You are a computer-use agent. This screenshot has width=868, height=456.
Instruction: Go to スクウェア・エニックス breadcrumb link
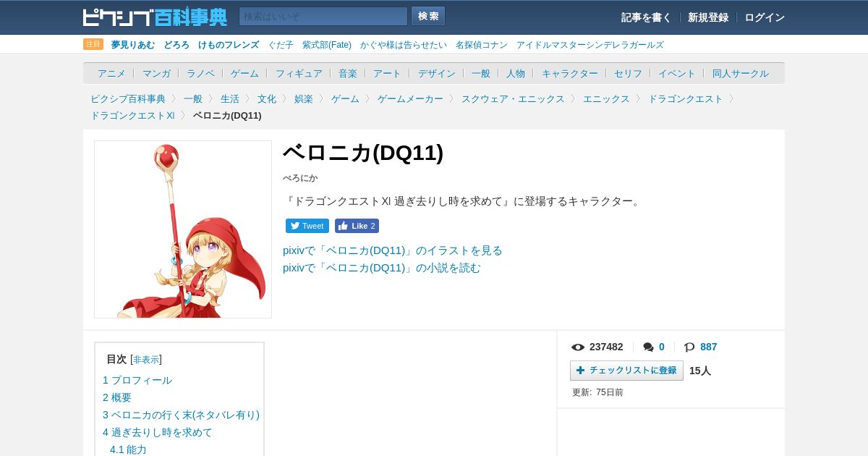(513, 98)
